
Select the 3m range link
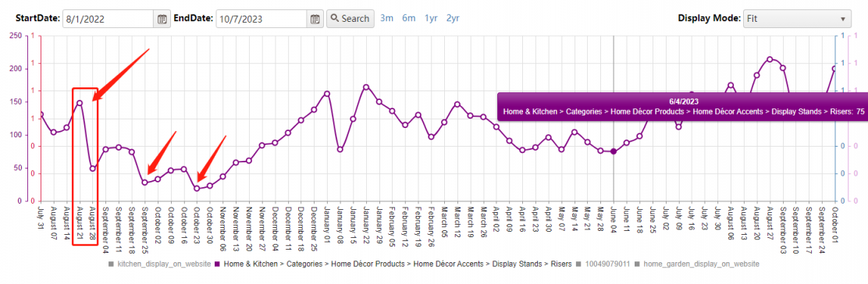click(x=386, y=18)
